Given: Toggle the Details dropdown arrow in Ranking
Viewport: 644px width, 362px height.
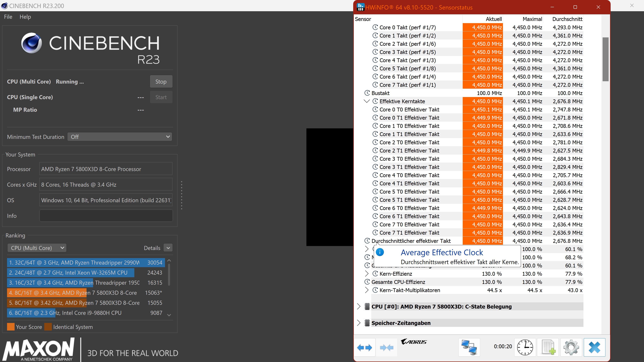Looking at the screenshot, I should 168,248.
